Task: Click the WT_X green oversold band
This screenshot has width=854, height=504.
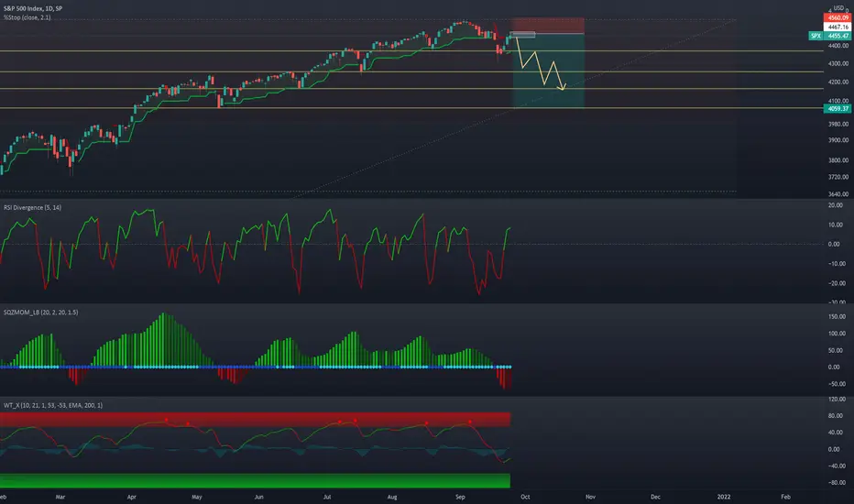Action: (x=255, y=480)
